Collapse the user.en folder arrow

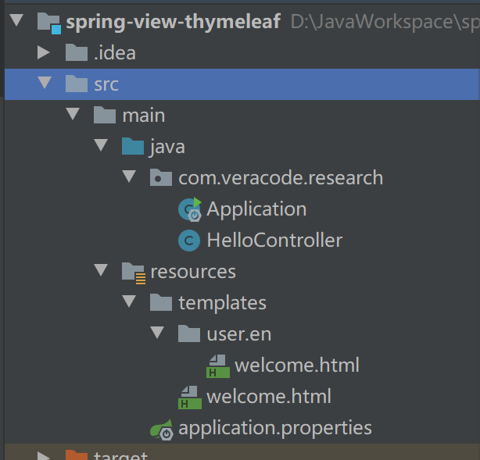coord(157,332)
